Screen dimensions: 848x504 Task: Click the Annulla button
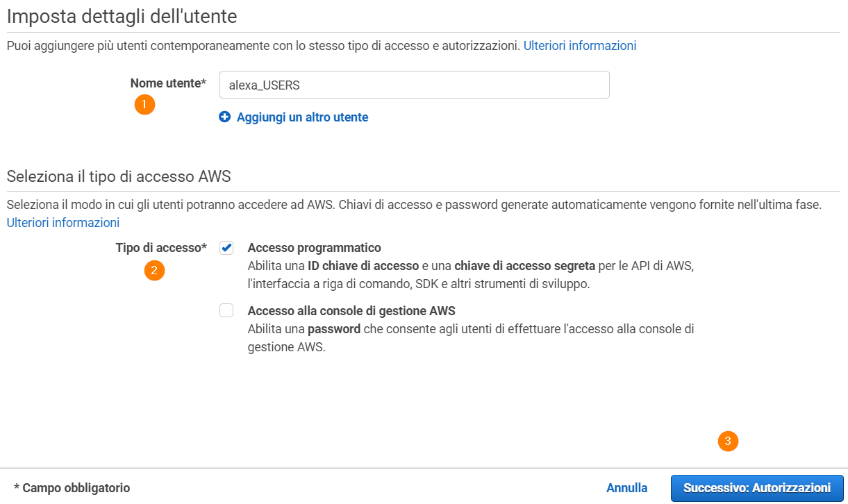pyautogui.click(x=627, y=488)
